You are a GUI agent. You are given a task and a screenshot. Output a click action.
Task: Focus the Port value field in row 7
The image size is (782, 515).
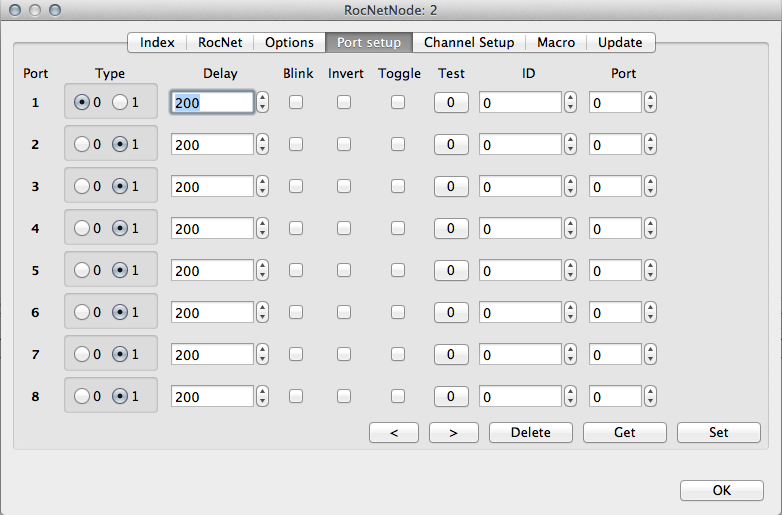click(x=615, y=354)
